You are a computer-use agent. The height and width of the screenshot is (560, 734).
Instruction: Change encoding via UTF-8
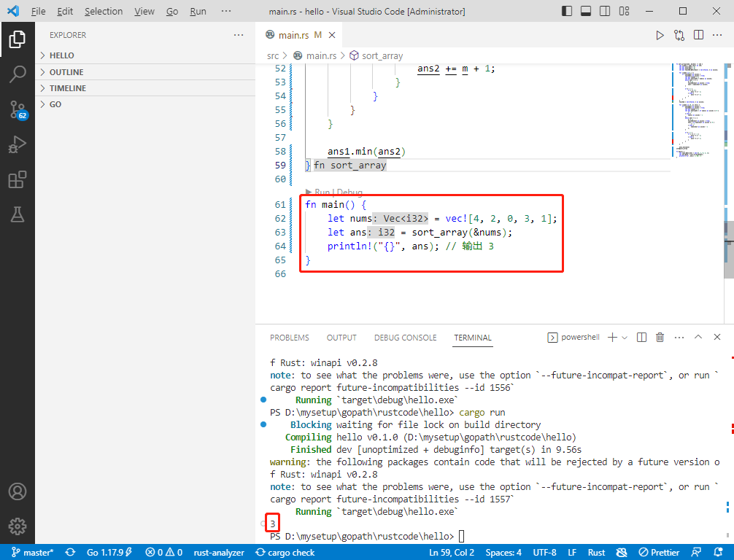pos(544,553)
